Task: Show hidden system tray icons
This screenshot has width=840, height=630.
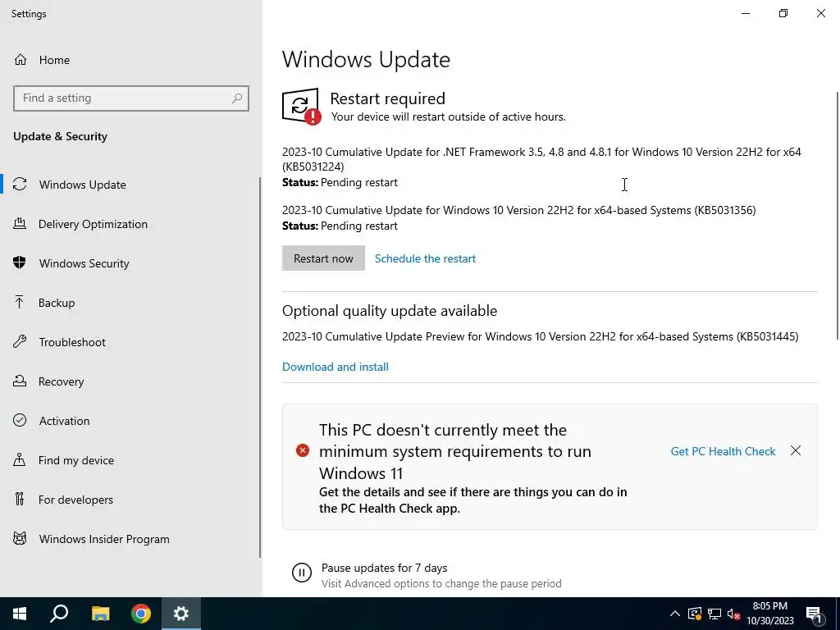Action: (x=675, y=614)
